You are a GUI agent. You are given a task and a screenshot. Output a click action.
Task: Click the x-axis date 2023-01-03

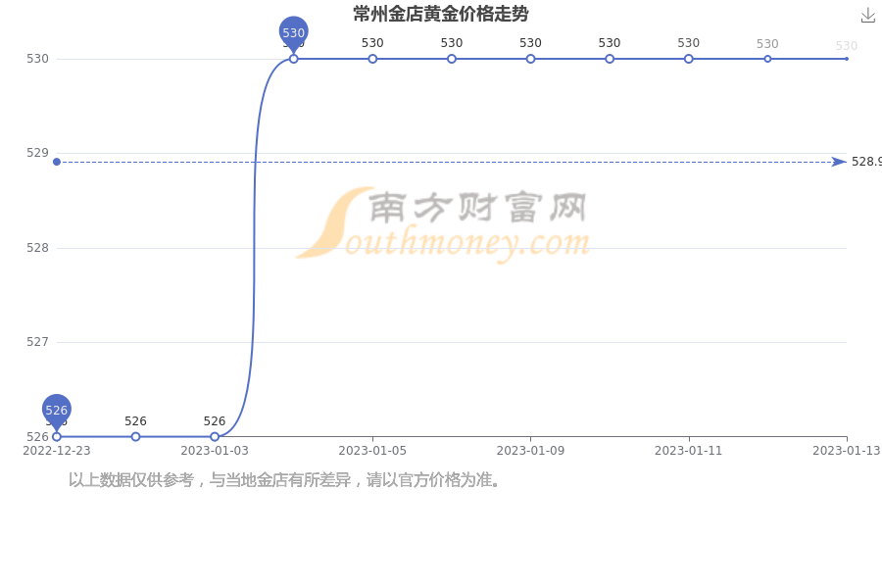pyautogui.click(x=215, y=451)
